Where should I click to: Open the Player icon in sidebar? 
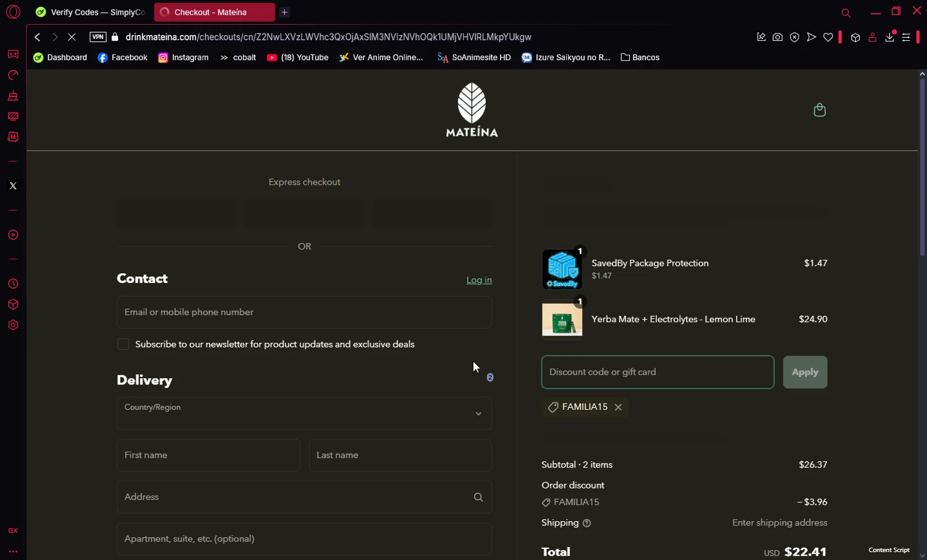13,235
